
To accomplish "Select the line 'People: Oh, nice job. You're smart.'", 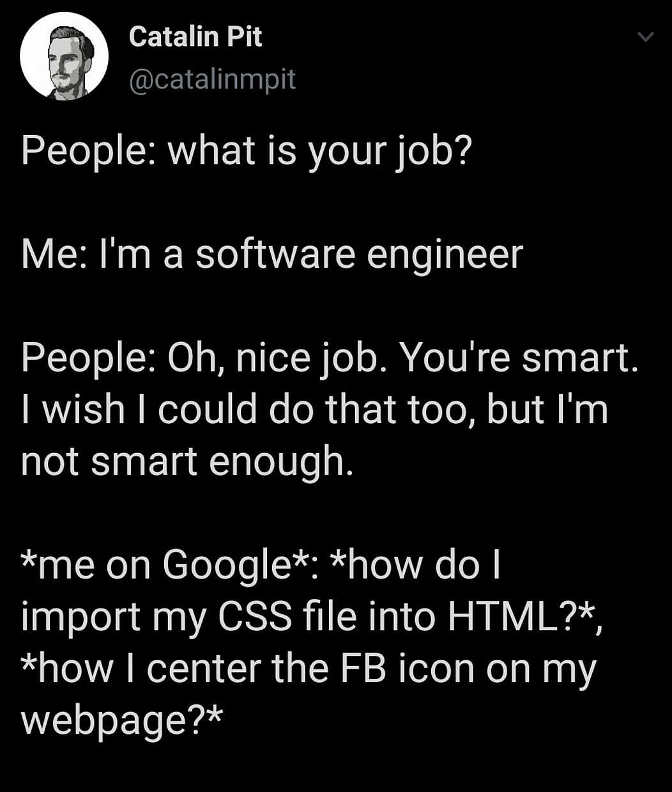I will point(330,358).
